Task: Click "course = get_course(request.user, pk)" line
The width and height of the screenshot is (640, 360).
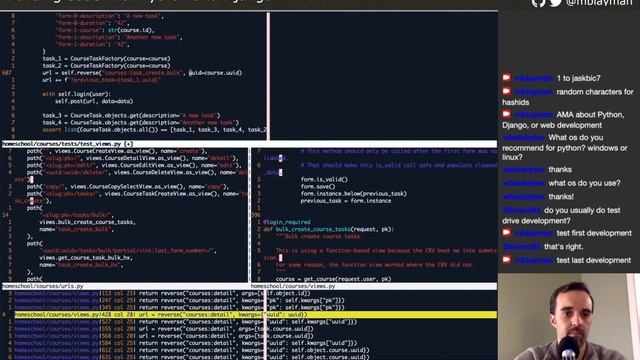Action: click(333, 279)
